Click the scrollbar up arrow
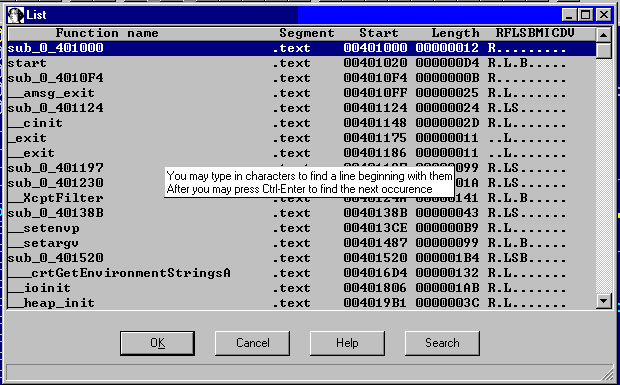620x385 pixels. [603, 35]
